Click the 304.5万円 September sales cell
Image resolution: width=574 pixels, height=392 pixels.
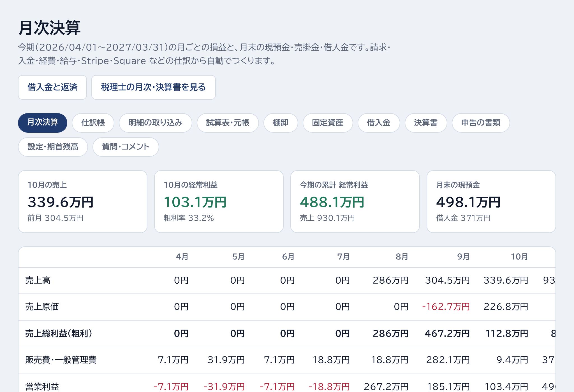(447, 281)
